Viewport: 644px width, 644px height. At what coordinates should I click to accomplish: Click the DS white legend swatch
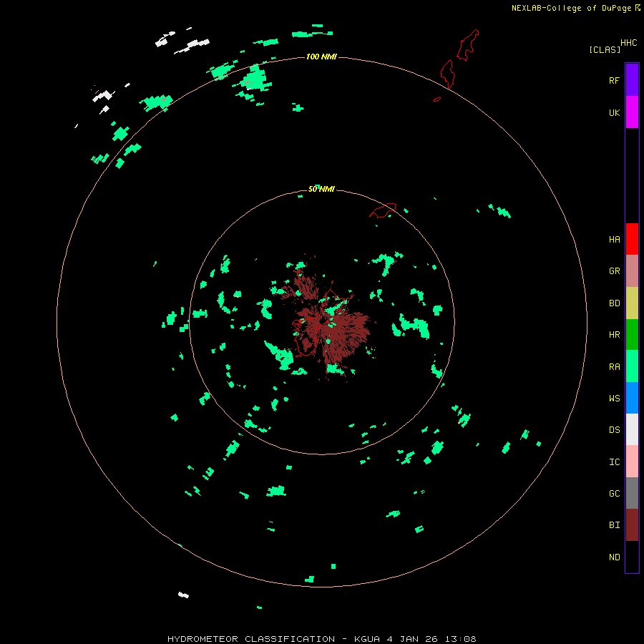click(x=632, y=429)
